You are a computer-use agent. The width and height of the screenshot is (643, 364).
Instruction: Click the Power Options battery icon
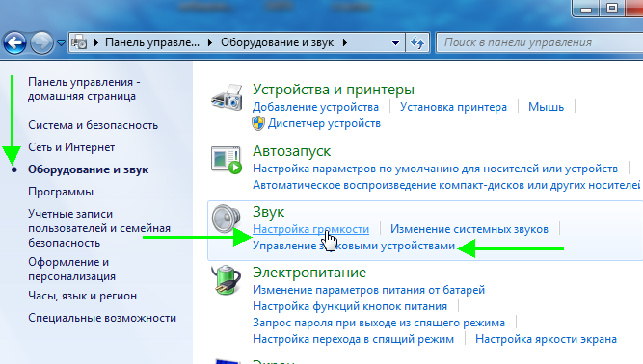click(226, 280)
